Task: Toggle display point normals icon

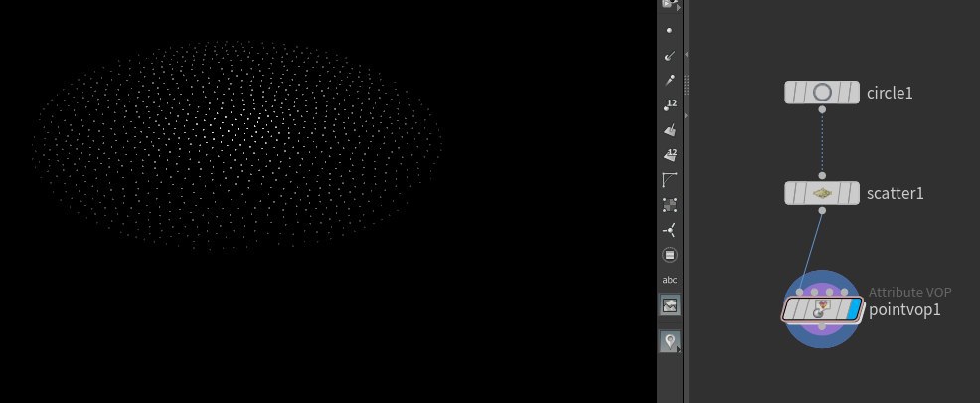Action: 669,55
